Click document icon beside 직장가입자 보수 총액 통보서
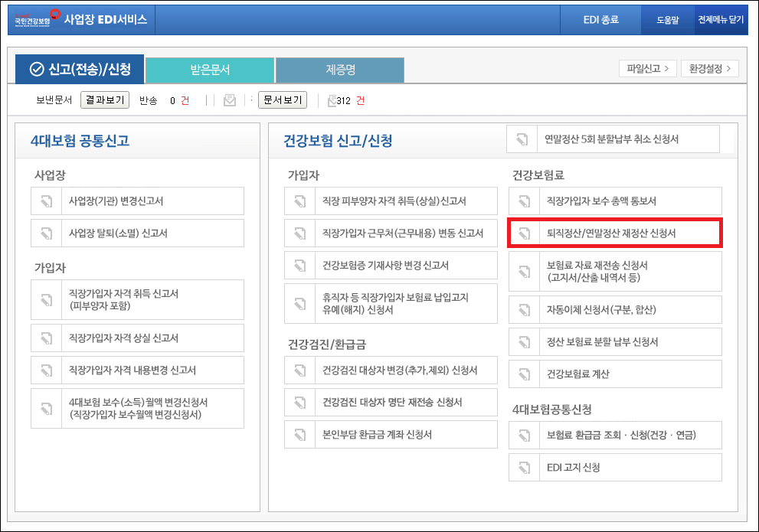 (x=524, y=201)
